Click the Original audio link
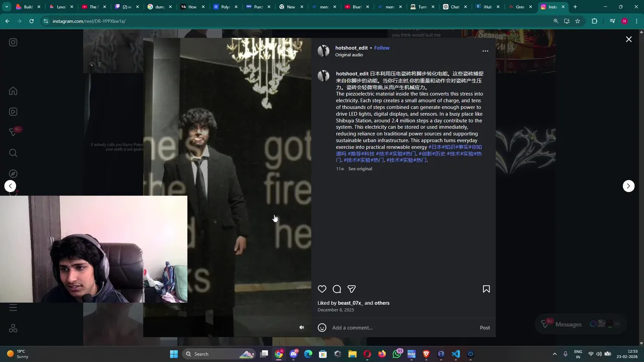Image resolution: width=644 pixels, height=362 pixels. click(349, 55)
